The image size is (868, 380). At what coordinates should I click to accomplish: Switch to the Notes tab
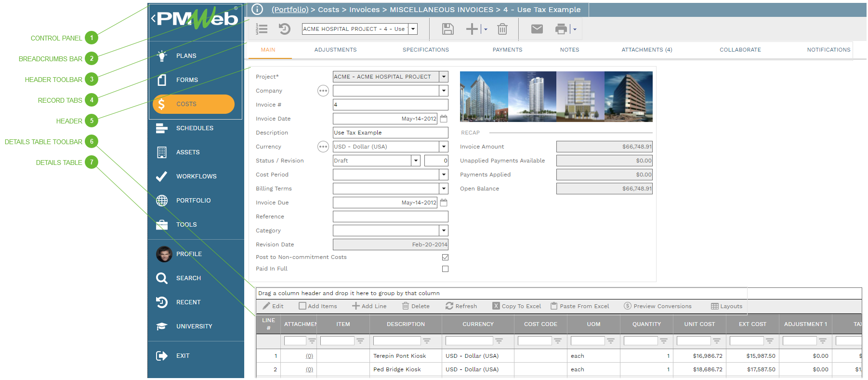pyautogui.click(x=569, y=50)
